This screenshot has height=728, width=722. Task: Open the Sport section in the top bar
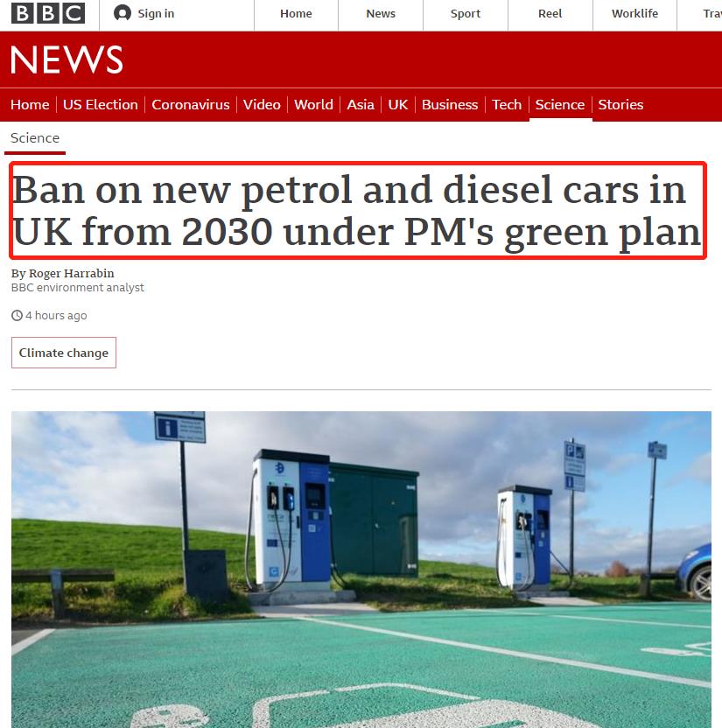pyautogui.click(x=466, y=13)
